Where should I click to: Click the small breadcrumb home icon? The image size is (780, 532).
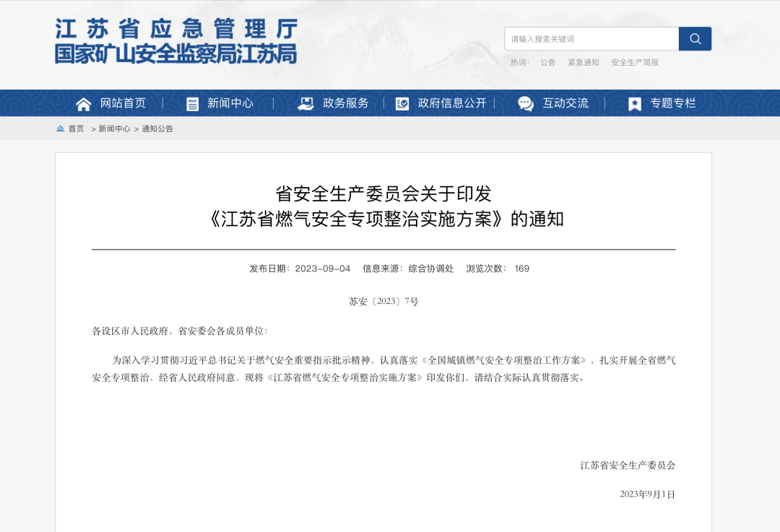pos(60,128)
